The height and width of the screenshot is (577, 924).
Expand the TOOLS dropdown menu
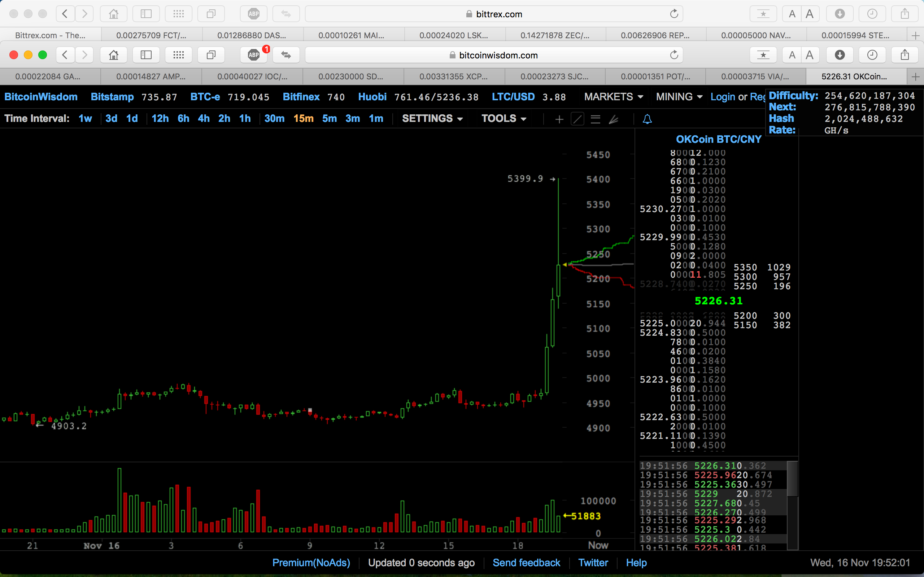[504, 119]
